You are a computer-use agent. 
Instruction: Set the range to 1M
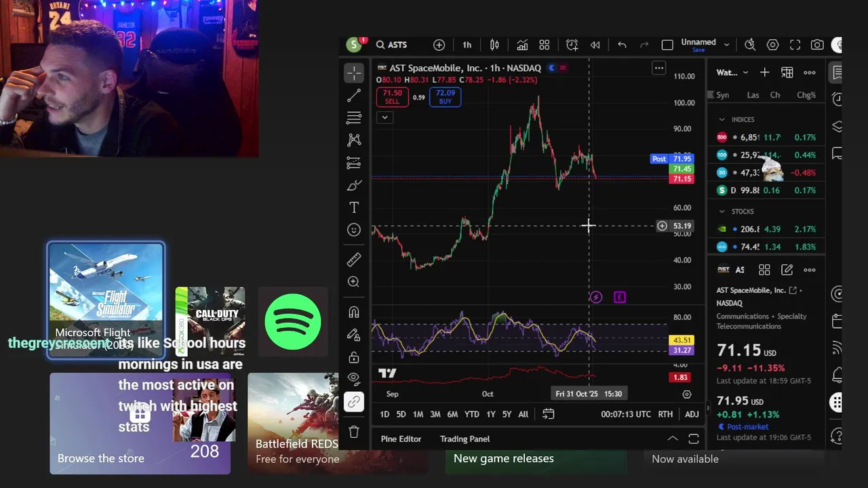tap(418, 414)
